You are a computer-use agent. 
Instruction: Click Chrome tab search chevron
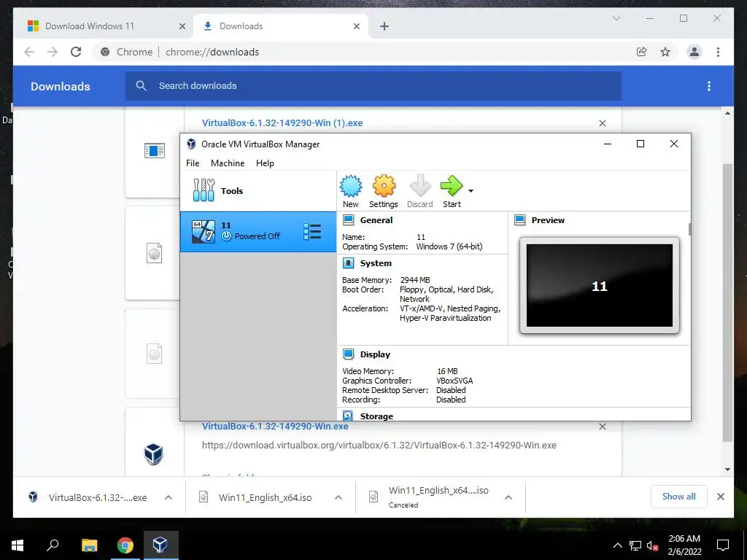coord(616,18)
